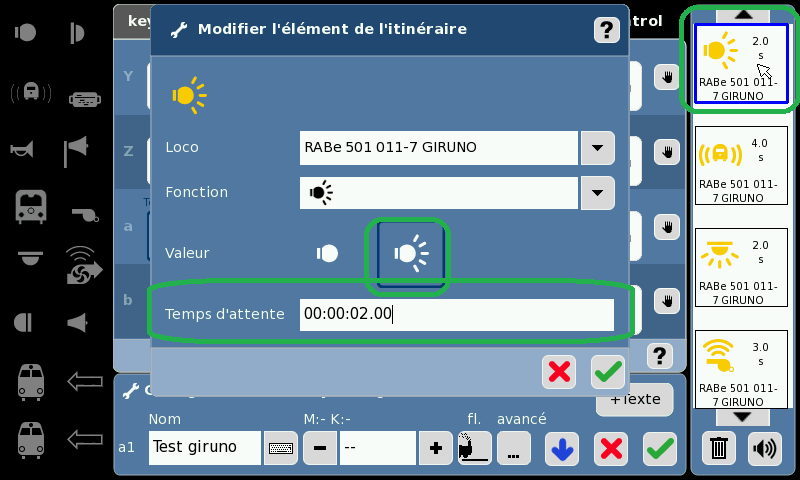
Task: Open help for the route element dialog
Action: (x=607, y=30)
